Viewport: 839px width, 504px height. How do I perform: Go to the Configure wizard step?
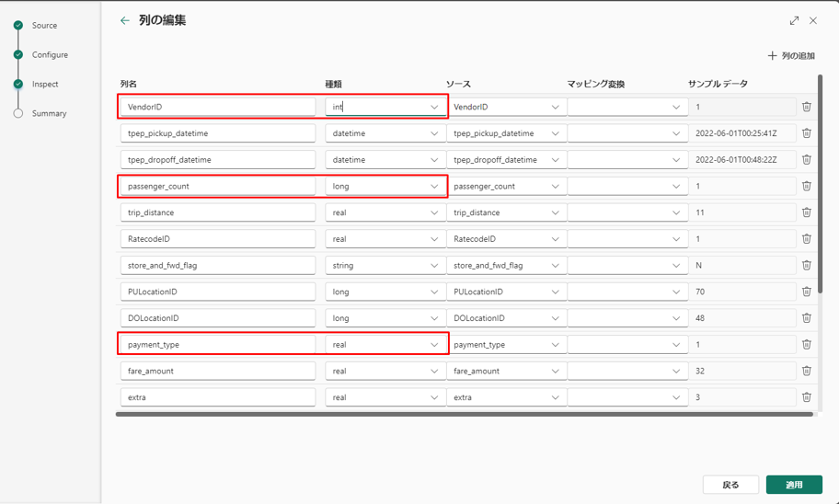click(50, 55)
